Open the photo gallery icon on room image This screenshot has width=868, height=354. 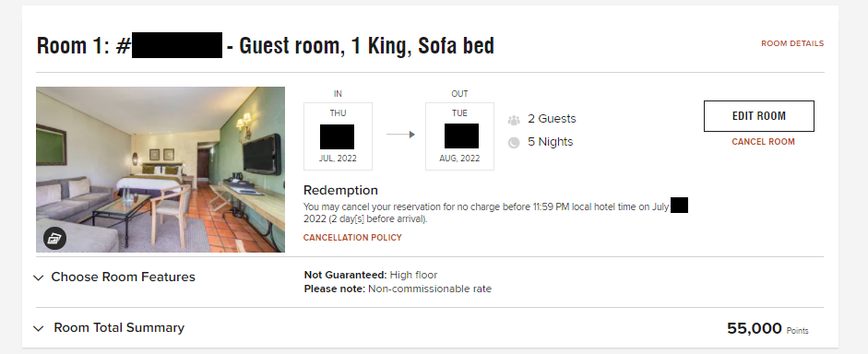(x=54, y=239)
